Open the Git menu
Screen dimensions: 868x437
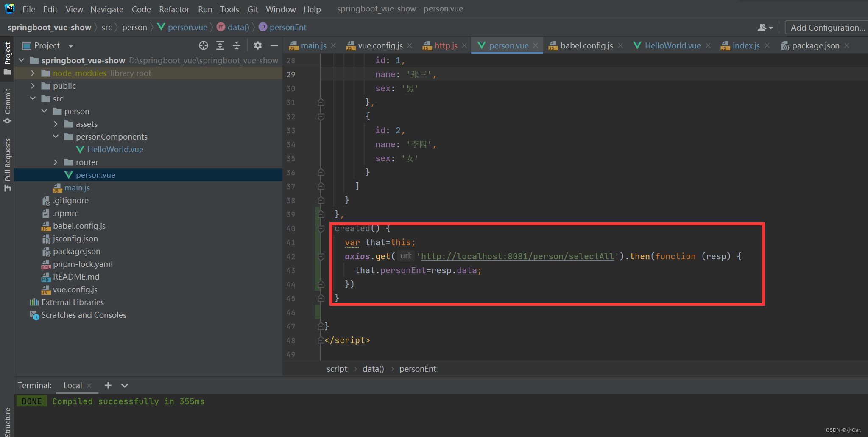[x=253, y=9]
